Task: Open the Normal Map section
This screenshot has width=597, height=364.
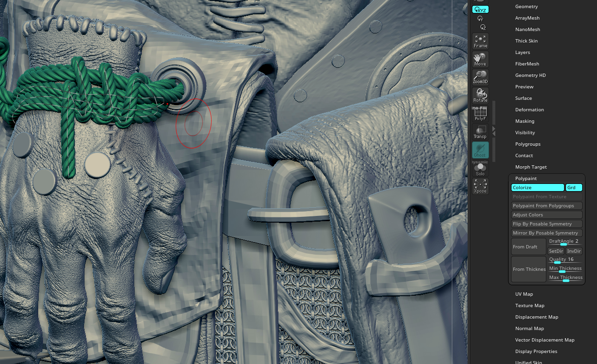Action: 530,329
